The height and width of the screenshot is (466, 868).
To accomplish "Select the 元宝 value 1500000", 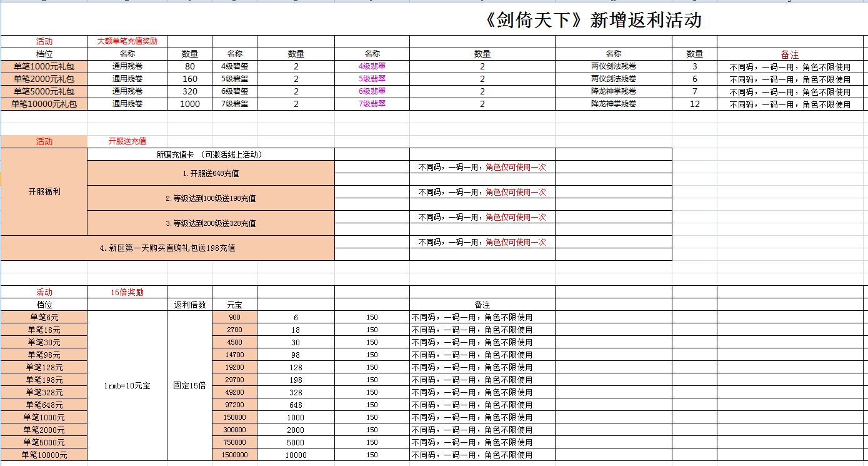I will pos(234,455).
